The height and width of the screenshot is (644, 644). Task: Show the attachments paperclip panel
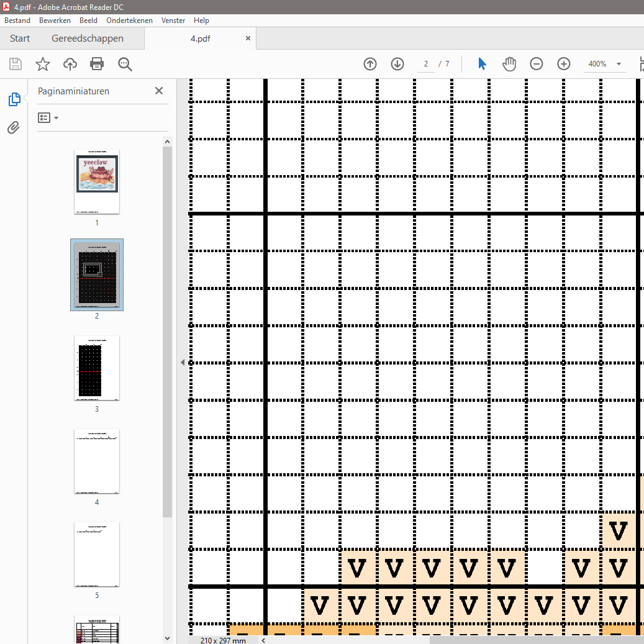[x=14, y=128]
